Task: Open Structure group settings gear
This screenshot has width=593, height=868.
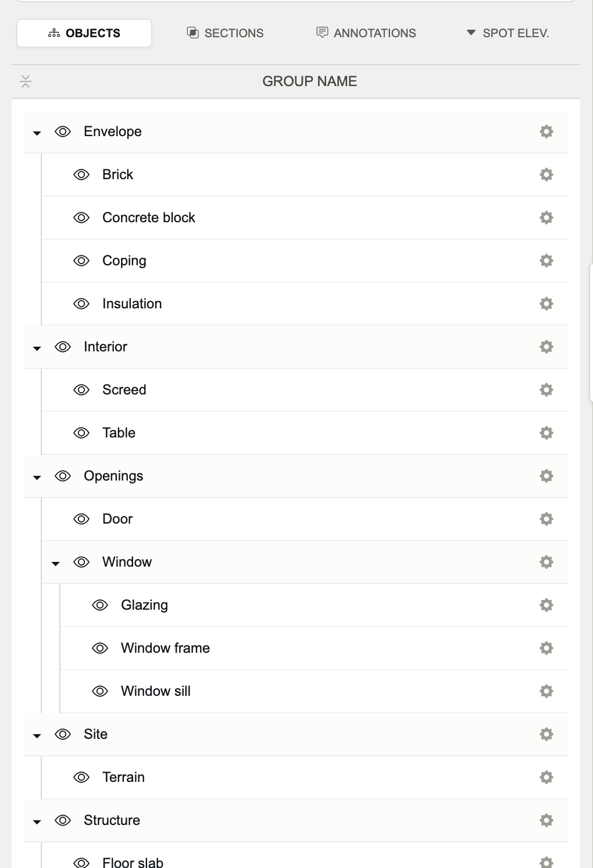Action: pos(546,820)
